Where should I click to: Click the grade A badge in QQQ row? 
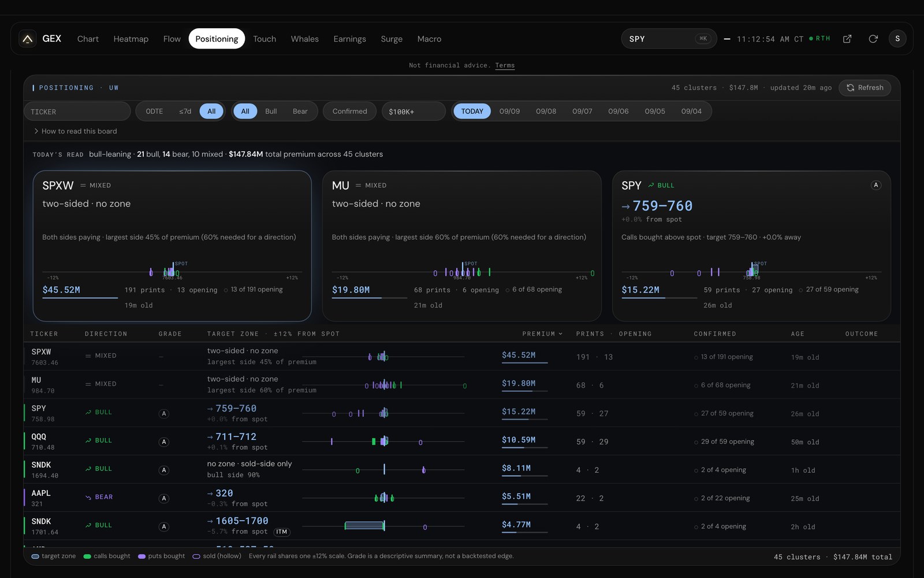click(164, 442)
